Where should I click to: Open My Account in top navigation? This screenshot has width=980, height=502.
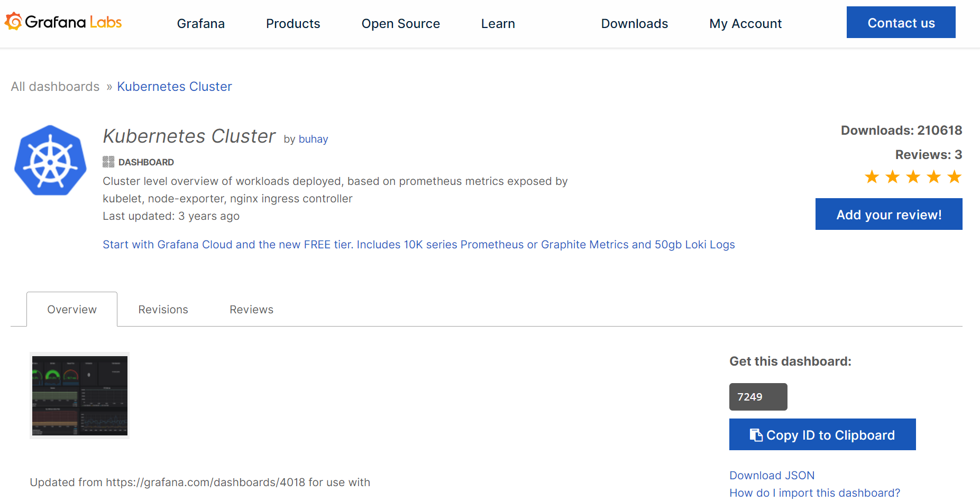(746, 24)
